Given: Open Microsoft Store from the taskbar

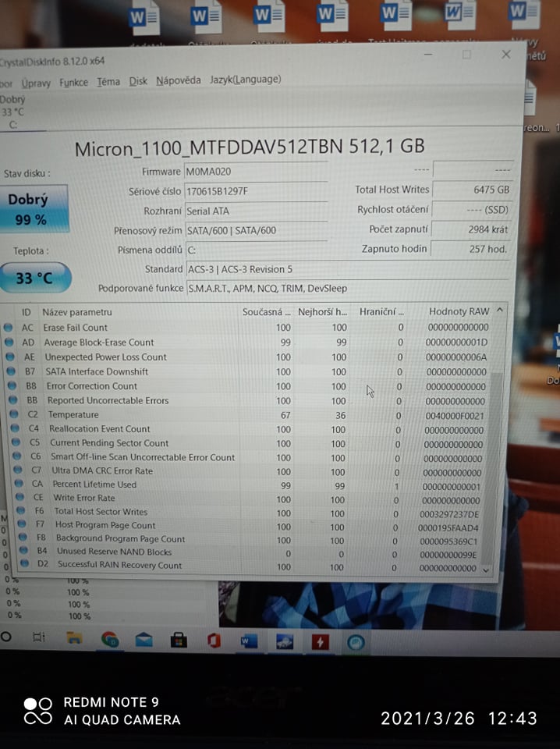Looking at the screenshot, I should point(179,640).
